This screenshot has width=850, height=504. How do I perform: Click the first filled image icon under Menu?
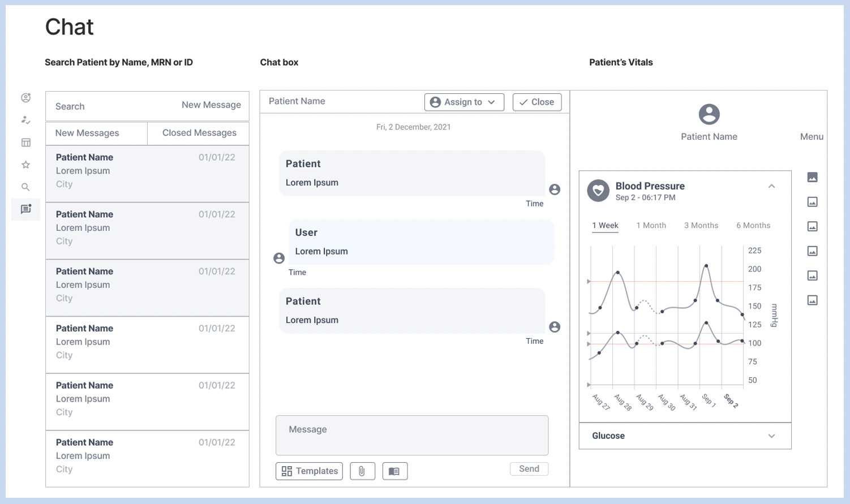[812, 178]
